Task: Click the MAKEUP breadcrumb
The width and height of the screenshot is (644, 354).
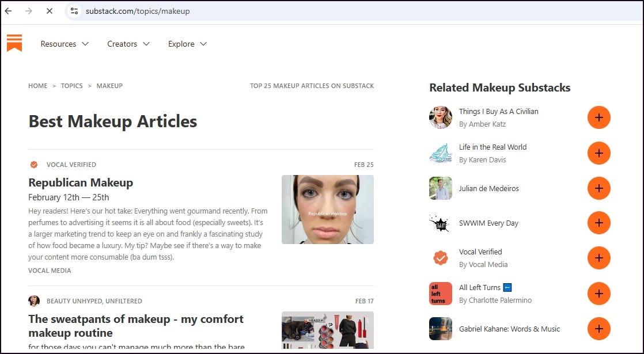Action: click(109, 86)
